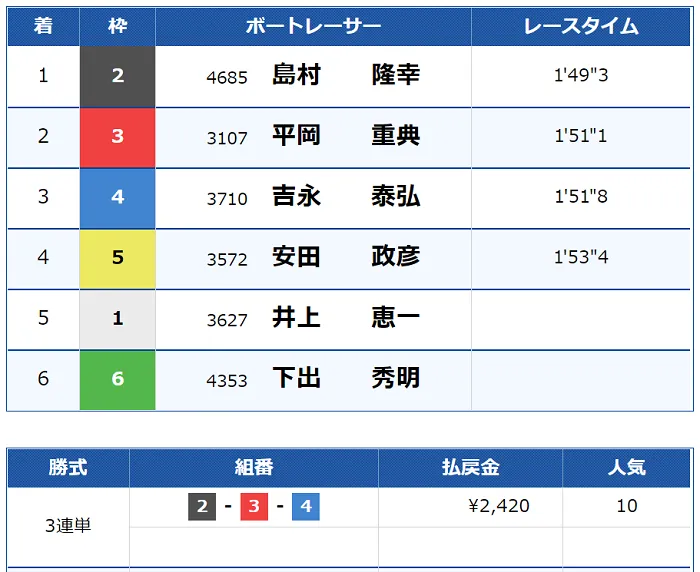Screen dimensions: 700x572
Task: Open racer 島村 隆幸 profile
Action: point(346,76)
